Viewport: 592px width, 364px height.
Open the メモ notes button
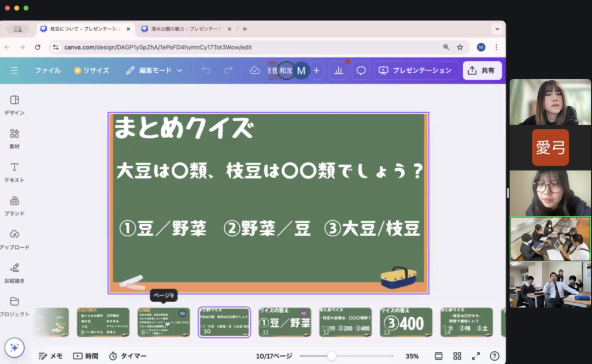coord(51,356)
